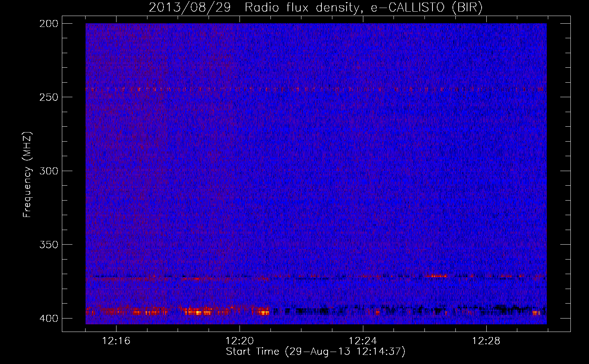Viewport: 589px width, 364px height.
Task: Click the plot title 'Radio flux density, e-CALLISTO (BIR)'
Action: point(363,8)
